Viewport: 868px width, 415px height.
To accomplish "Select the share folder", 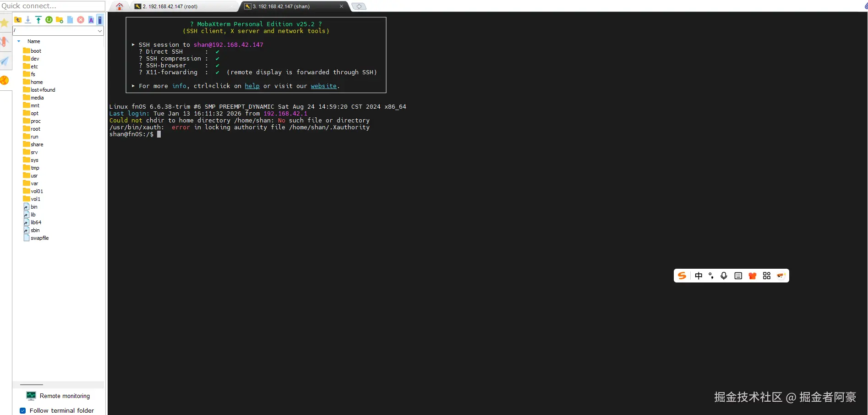I will [x=33, y=144].
